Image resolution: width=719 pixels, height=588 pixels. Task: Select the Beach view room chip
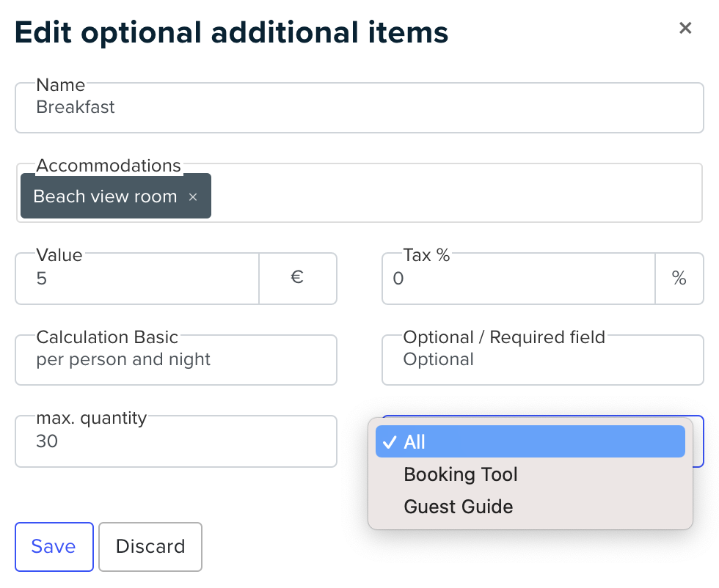point(105,196)
